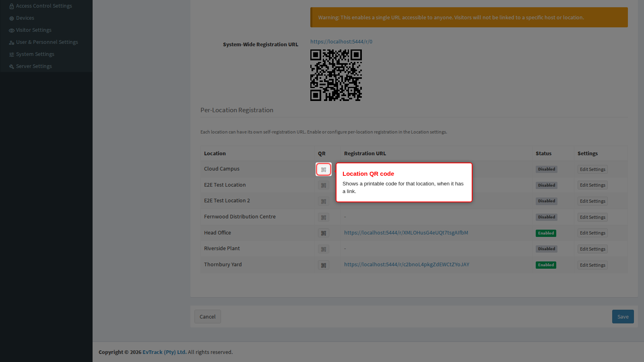Click the Thornbury Yard Enabled status badge

(x=546, y=265)
